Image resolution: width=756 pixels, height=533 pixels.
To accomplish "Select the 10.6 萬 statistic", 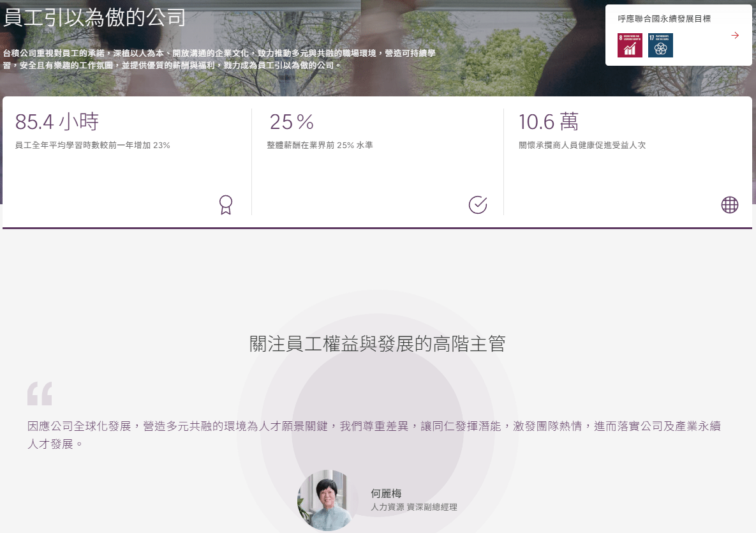I will pos(548,121).
